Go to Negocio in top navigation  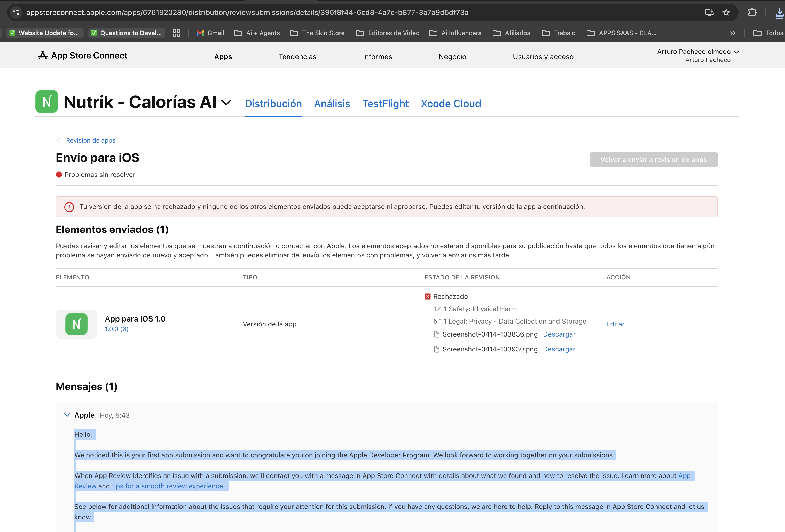pos(452,56)
